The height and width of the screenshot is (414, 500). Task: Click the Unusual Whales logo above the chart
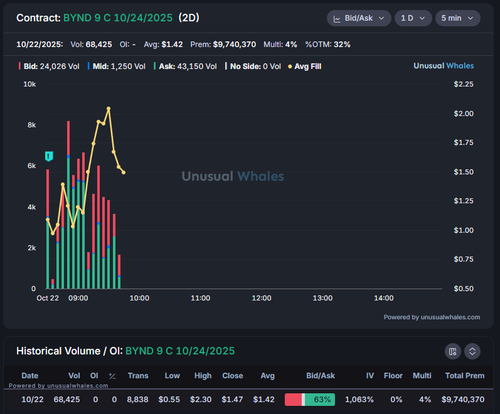[443, 66]
